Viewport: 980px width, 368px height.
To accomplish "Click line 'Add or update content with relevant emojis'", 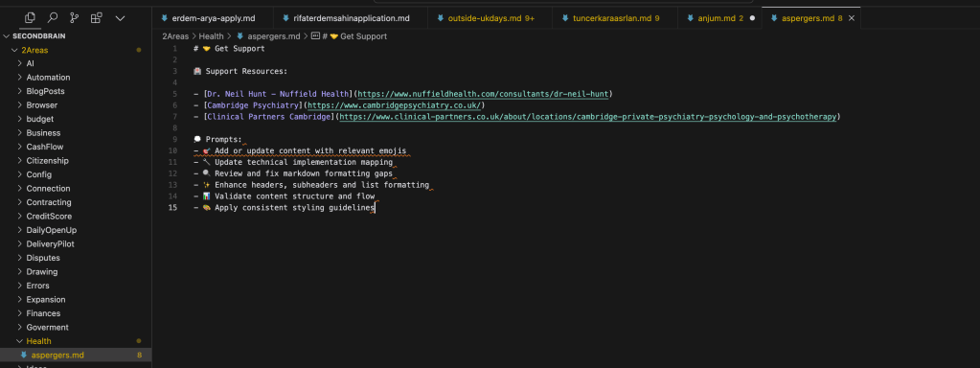I will [300, 150].
